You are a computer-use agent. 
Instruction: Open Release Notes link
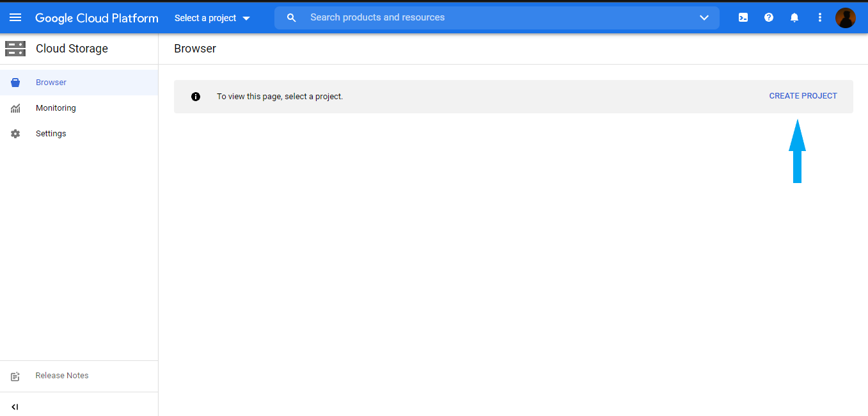(62, 376)
